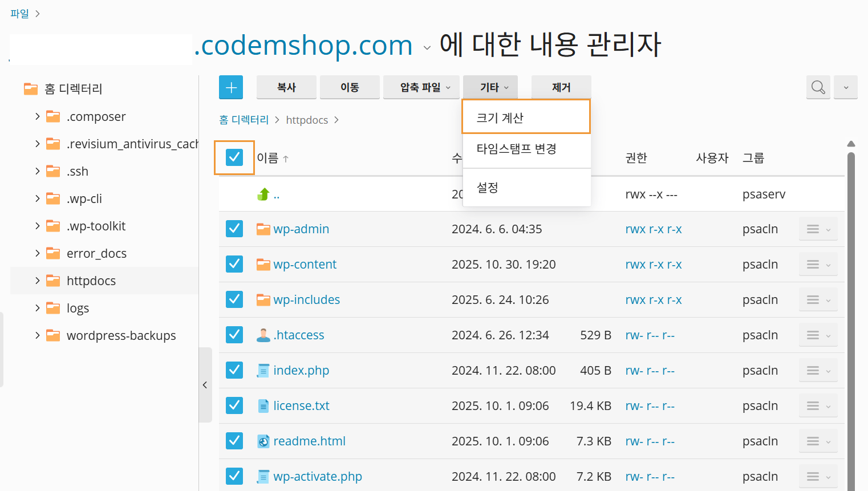Expand the dropdown arrow beside search
Screen dimensions: 868x491
coord(846,87)
